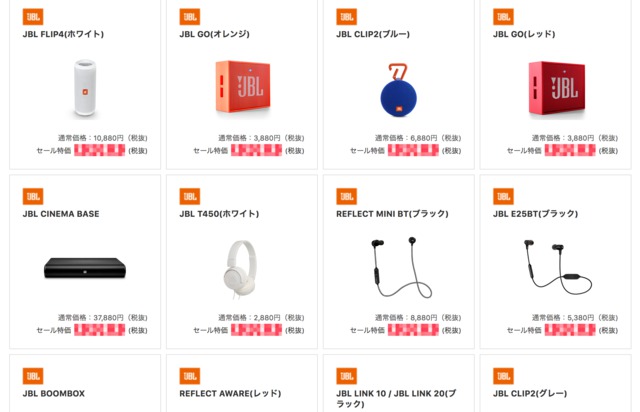Open the orange JBL GO speaker image
The width and height of the screenshot is (640, 412).
tap(243, 87)
